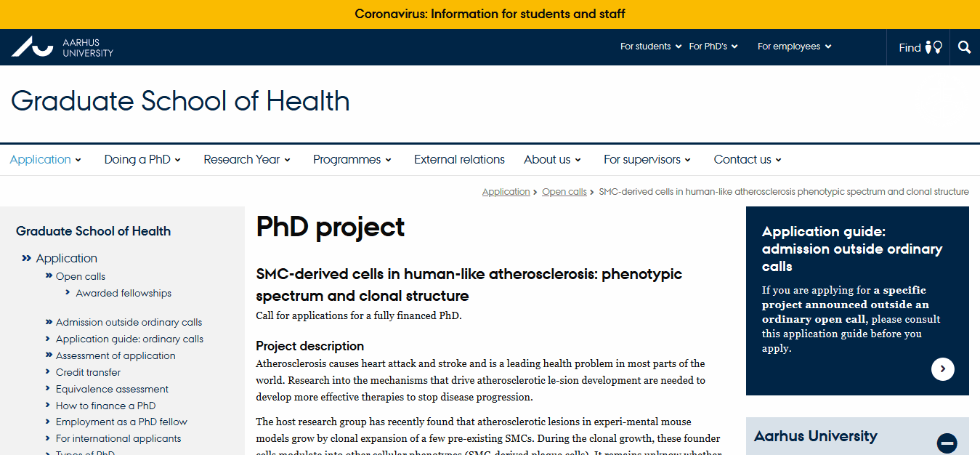Image resolution: width=980 pixels, height=455 pixels.
Task: Expand the For PhD's dropdown
Action: 713,47
